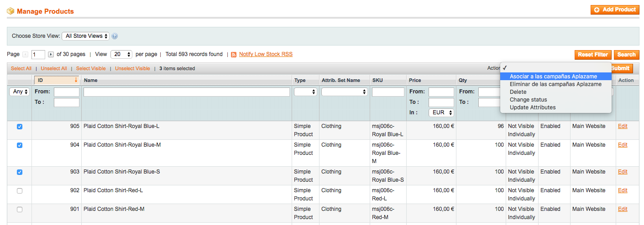Click the Qty From filter field

click(489, 92)
